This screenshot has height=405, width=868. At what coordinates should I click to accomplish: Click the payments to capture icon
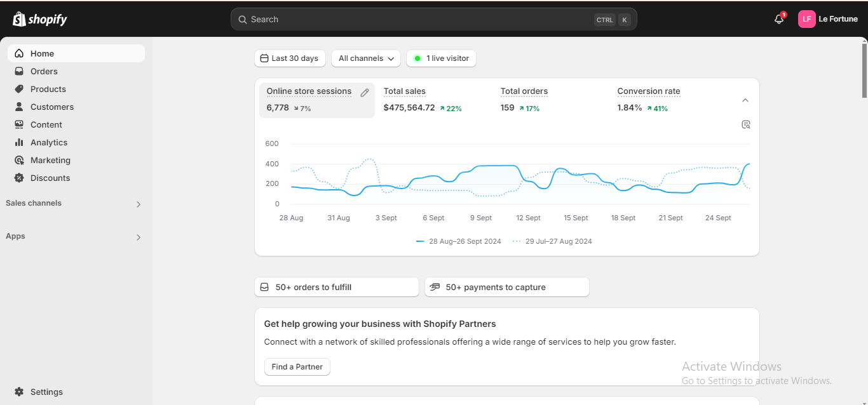click(x=435, y=287)
